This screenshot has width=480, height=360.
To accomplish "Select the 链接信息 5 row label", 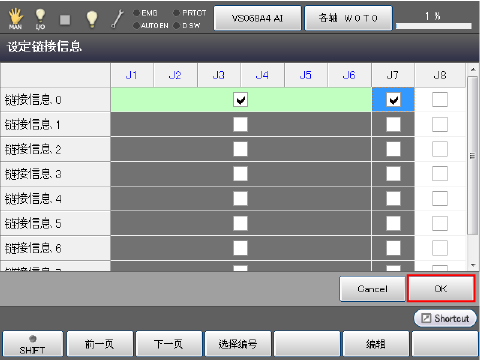I will pos(55,223).
